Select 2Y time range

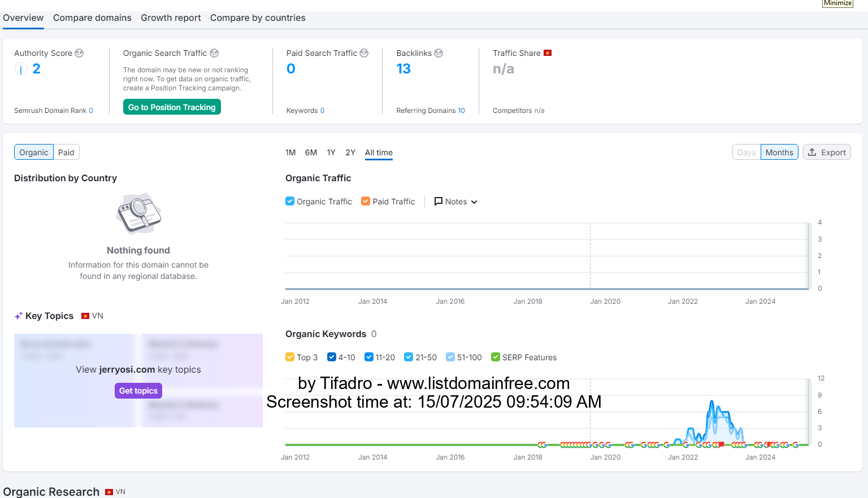[350, 152]
